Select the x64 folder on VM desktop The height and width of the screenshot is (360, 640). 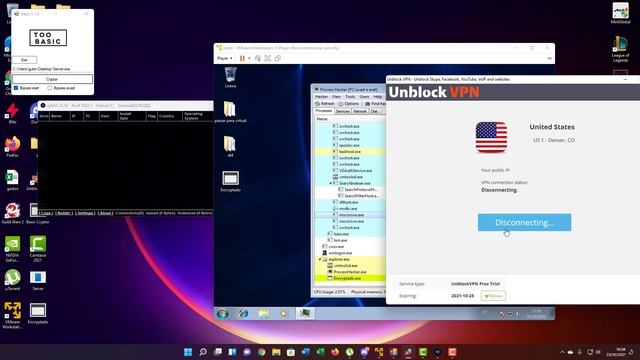point(230,147)
